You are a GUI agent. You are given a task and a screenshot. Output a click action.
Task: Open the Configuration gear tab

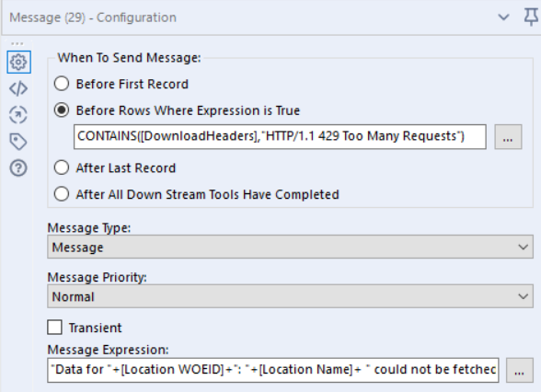click(x=18, y=63)
